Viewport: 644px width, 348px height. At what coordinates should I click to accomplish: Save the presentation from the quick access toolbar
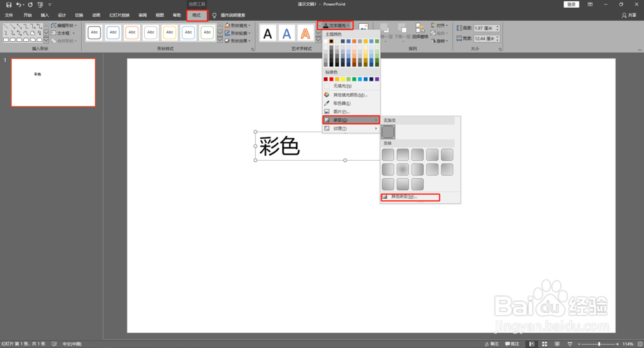(x=8, y=5)
